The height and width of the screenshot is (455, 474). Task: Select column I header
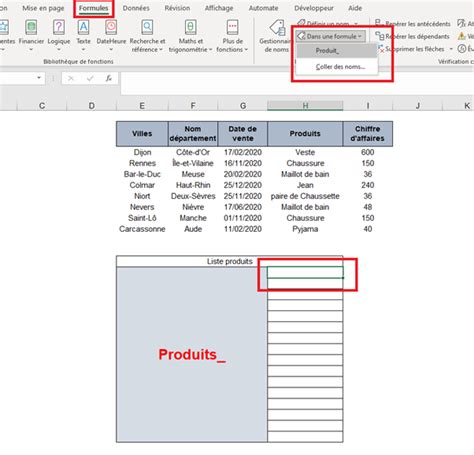(x=368, y=106)
